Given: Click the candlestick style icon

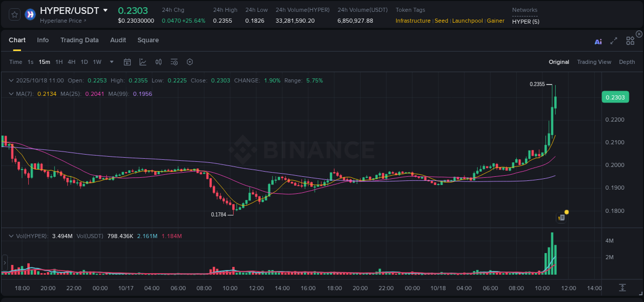Looking at the screenshot, I should pyautogui.click(x=158, y=62).
